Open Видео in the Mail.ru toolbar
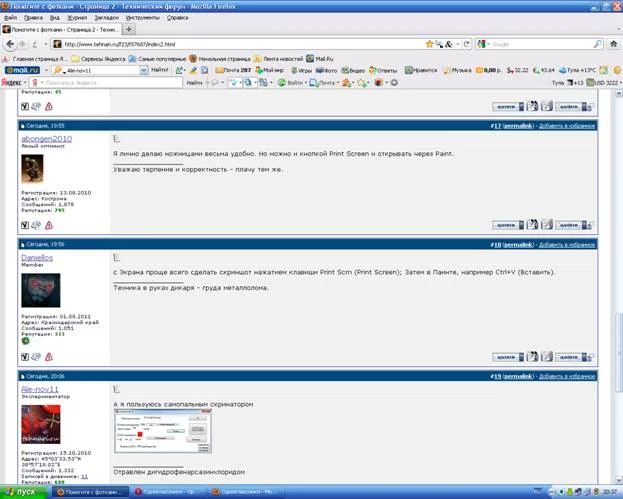 [x=353, y=70]
